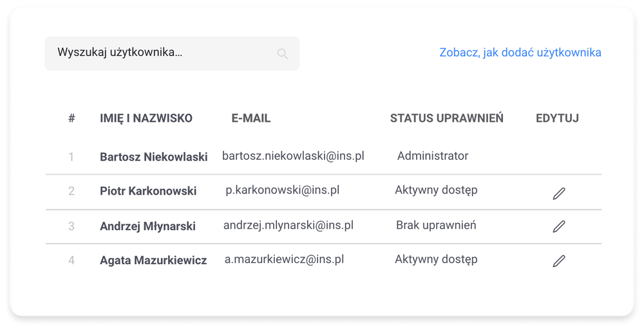The height and width of the screenshot is (330, 644).
Task: Edit Piotr Karkonowski with pencil icon
Action: pyautogui.click(x=559, y=193)
